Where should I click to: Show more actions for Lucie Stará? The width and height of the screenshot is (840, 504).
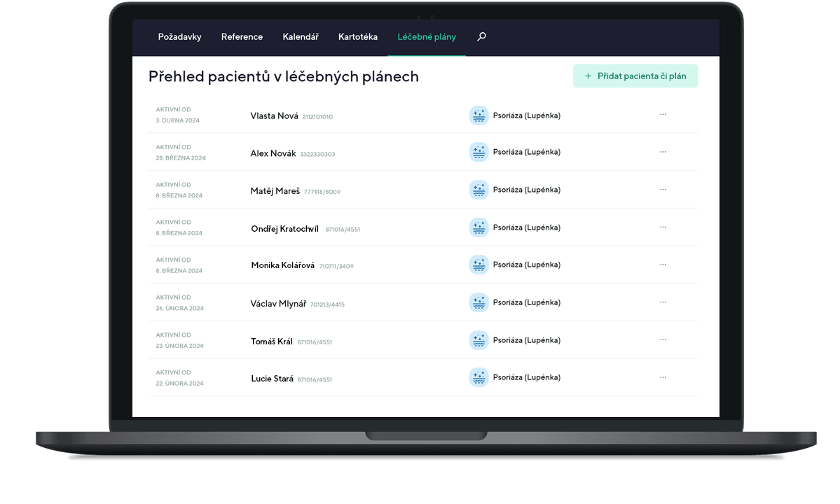(663, 377)
